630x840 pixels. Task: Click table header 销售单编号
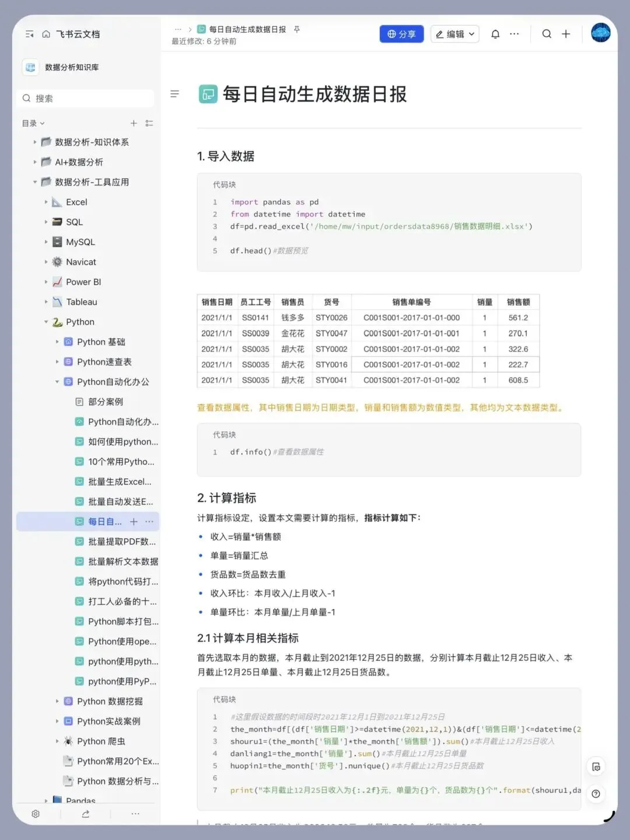tap(412, 302)
